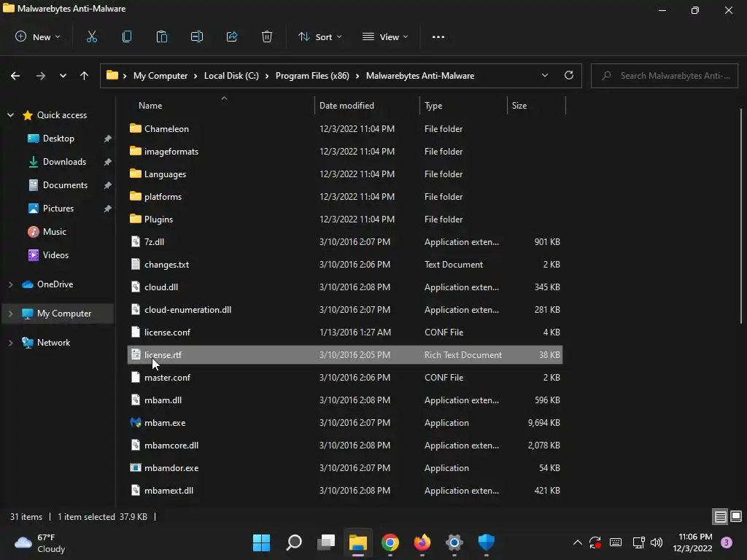Click the Search Malwarebytes Anti-Malware field

coord(665,76)
